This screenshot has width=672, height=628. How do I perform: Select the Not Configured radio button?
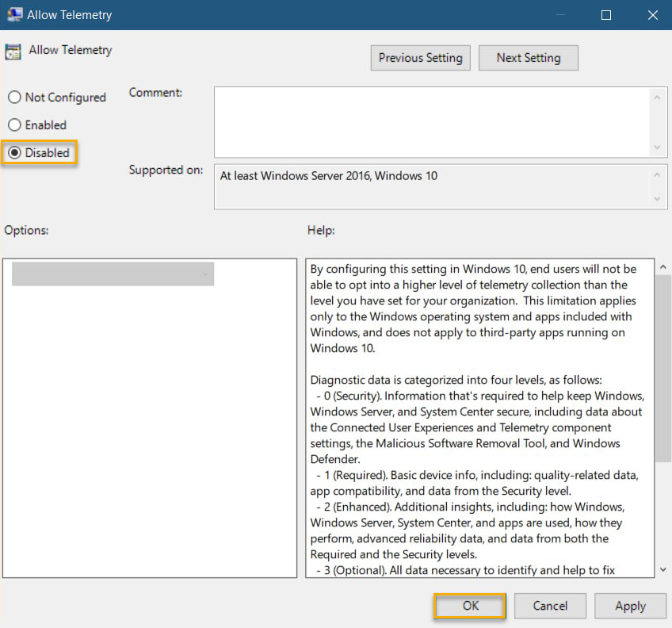[13, 97]
